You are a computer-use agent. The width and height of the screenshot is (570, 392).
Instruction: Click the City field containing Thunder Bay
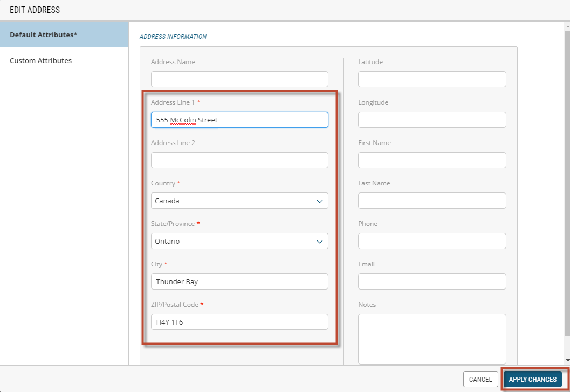point(239,281)
